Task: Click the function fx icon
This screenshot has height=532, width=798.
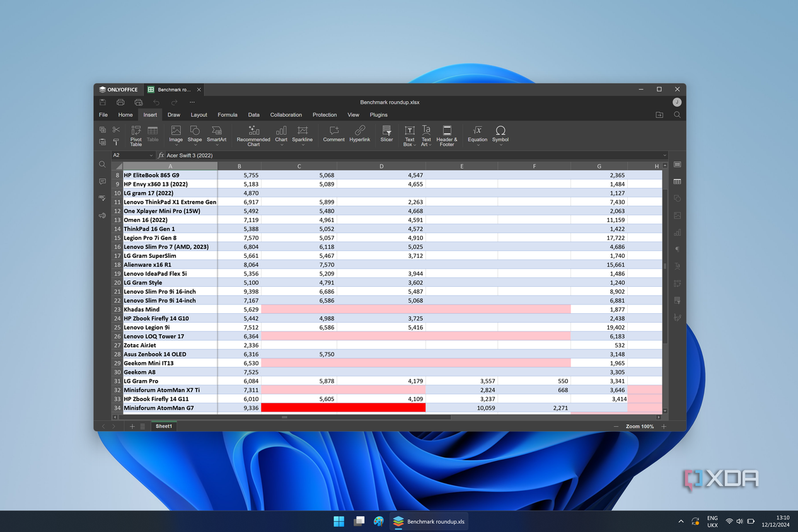Action: point(161,155)
